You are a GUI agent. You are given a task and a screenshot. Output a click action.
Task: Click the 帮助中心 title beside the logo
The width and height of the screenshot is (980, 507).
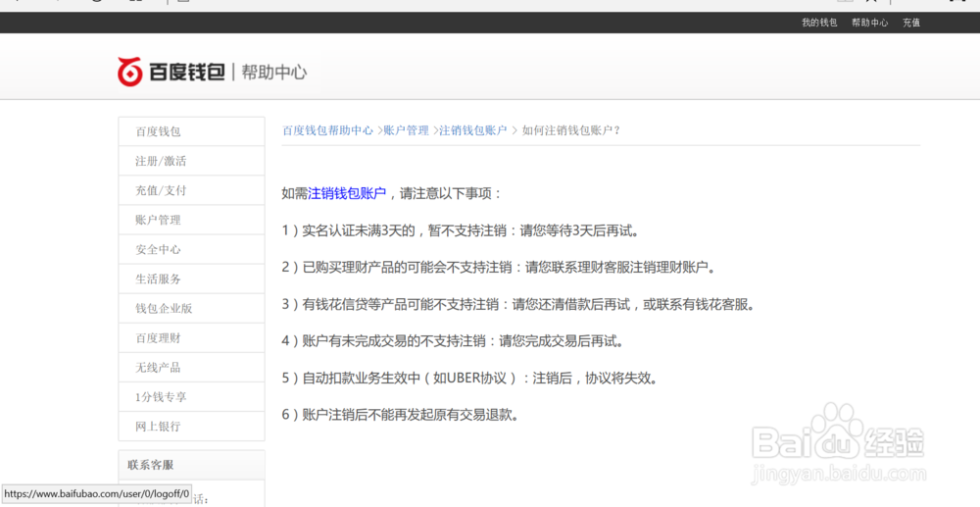(273, 73)
